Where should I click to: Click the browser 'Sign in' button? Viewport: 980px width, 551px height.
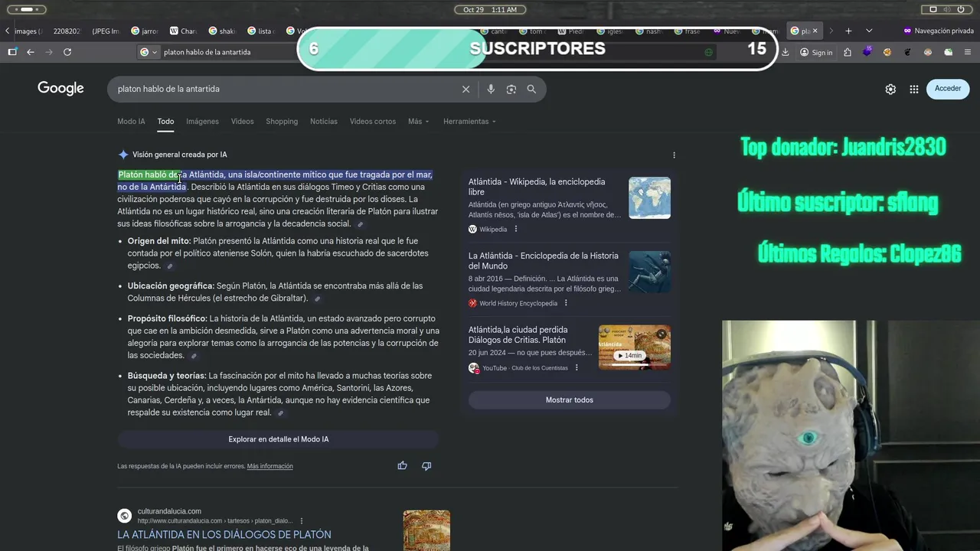pyautogui.click(x=816, y=52)
